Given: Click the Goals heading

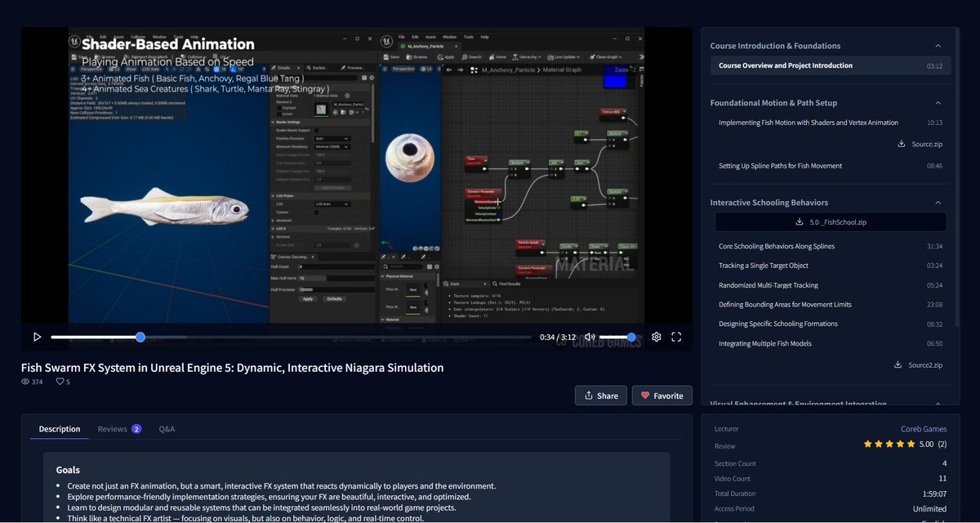Looking at the screenshot, I should click(x=69, y=470).
